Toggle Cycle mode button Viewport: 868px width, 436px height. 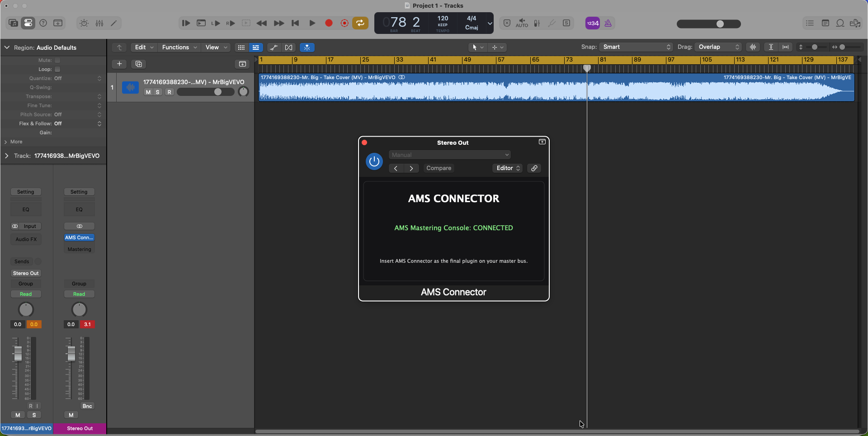(x=360, y=23)
